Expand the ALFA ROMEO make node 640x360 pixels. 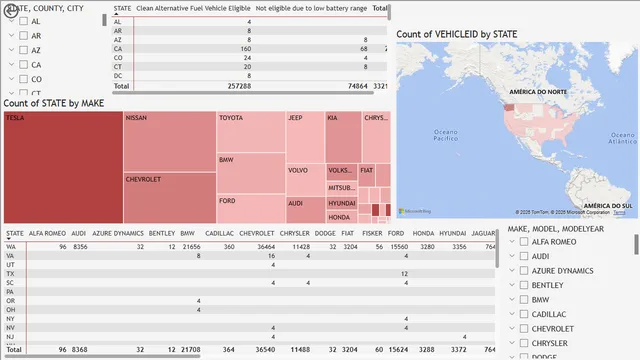pyautogui.click(x=512, y=242)
